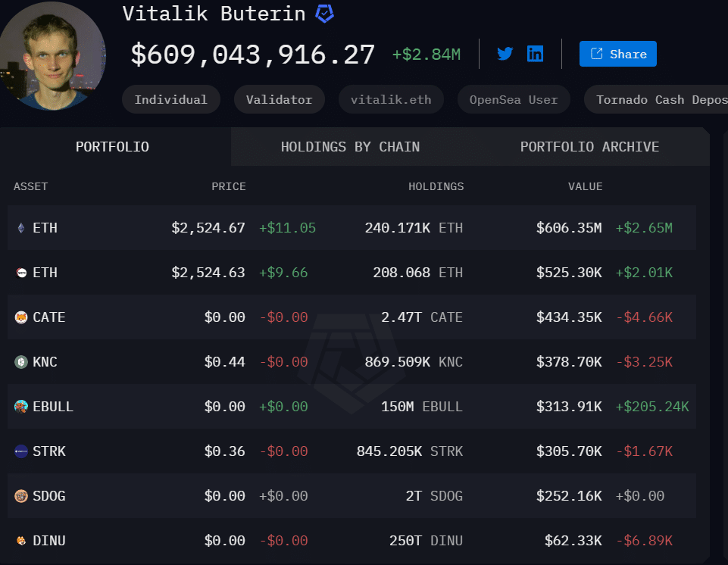Click the KNC token icon
Viewport: 728px width, 565px height.
click(21, 362)
